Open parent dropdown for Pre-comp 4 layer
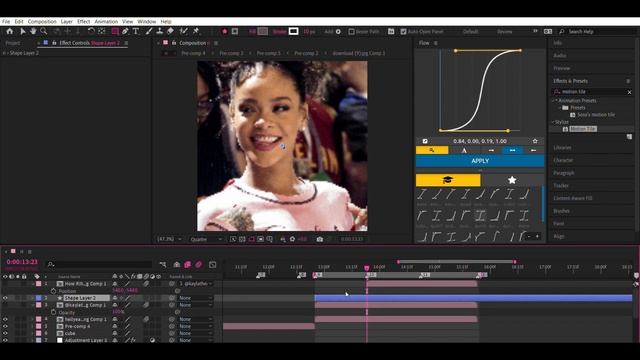 pos(196,326)
